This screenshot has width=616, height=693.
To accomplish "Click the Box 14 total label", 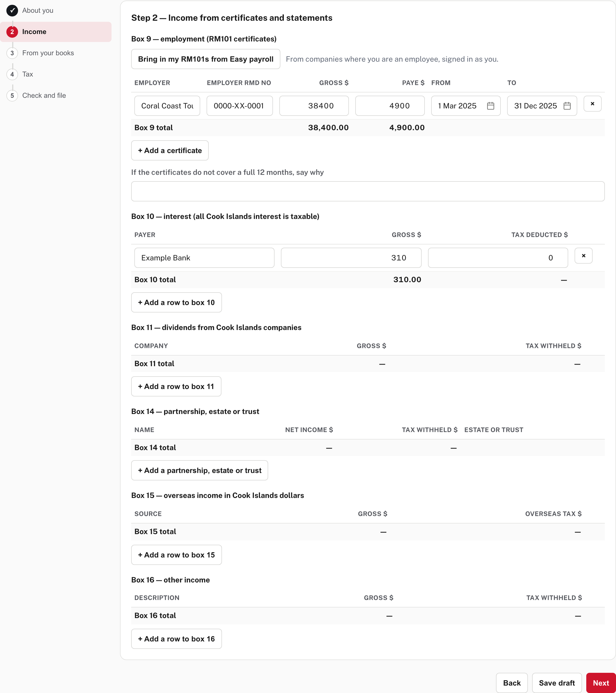I will (x=155, y=447).
